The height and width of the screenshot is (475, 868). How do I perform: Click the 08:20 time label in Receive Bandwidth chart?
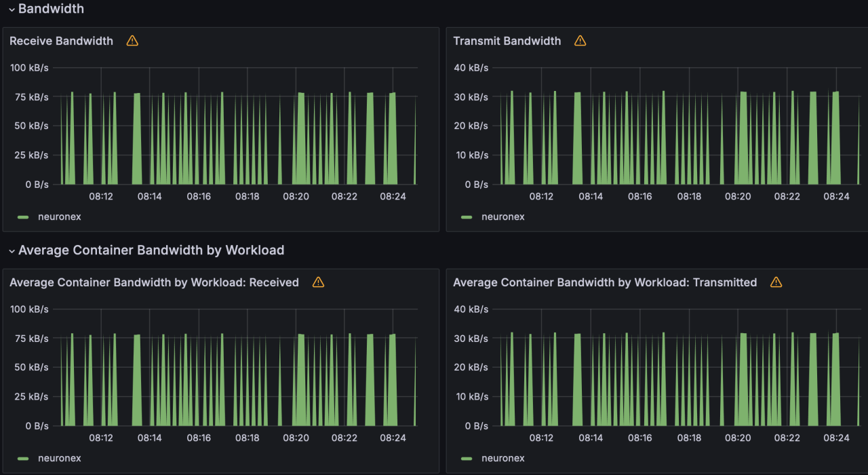coord(296,197)
